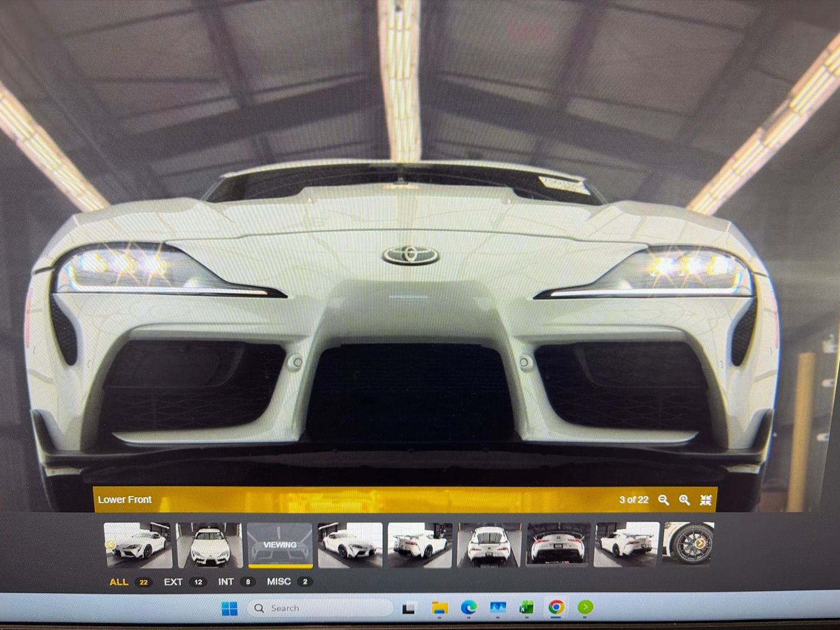Viewport: 840px width, 630px height.
Task: Launch File Explorer from the taskbar
Action: (x=439, y=608)
